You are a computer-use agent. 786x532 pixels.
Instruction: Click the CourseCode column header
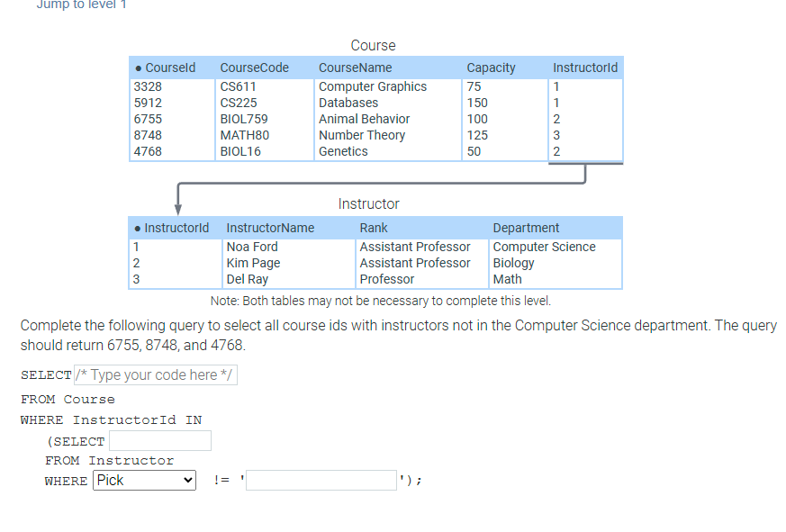[x=254, y=68]
